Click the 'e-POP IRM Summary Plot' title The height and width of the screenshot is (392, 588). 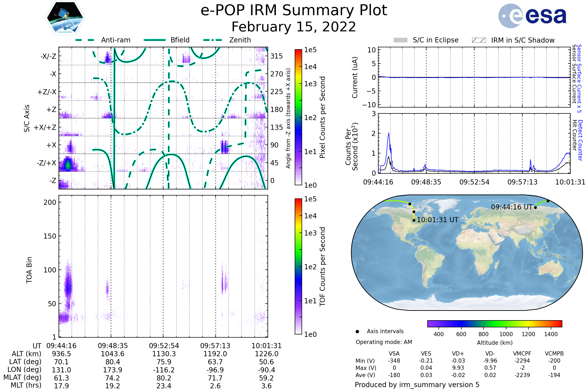click(294, 11)
